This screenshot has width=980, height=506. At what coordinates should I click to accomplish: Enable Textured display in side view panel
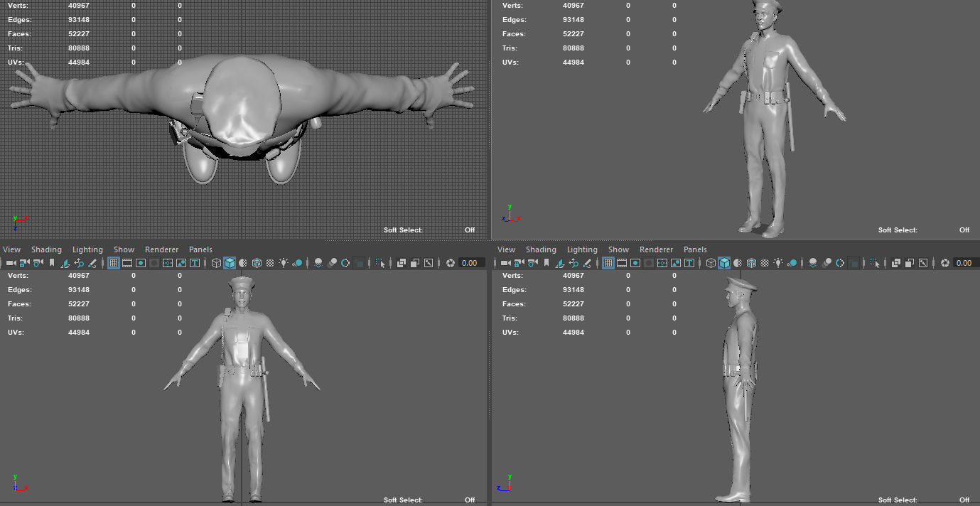(765, 263)
